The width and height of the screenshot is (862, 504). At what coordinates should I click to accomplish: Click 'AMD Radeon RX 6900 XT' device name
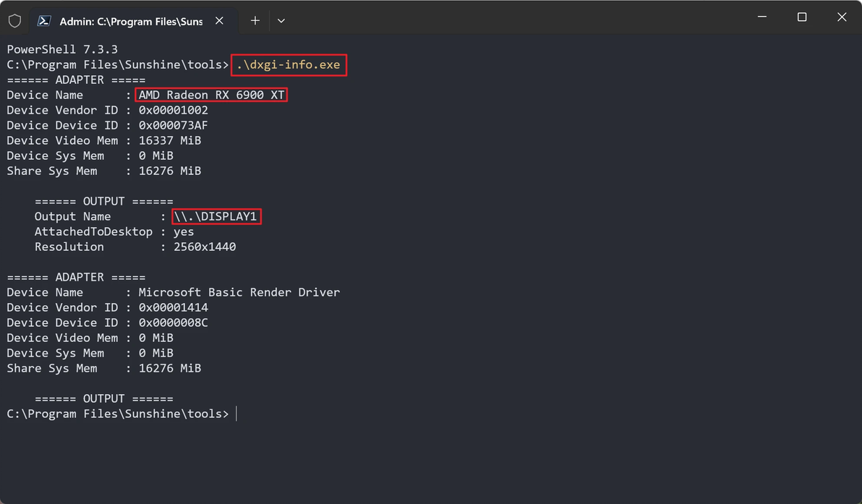pos(211,95)
